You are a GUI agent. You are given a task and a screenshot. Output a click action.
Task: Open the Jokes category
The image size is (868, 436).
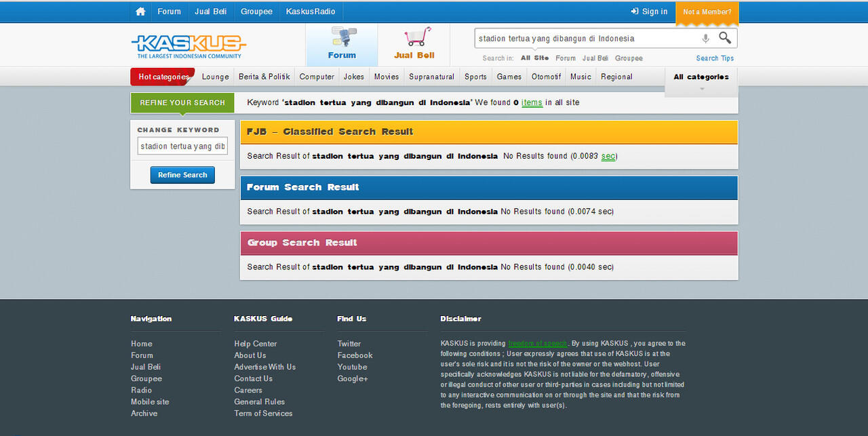tap(354, 77)
